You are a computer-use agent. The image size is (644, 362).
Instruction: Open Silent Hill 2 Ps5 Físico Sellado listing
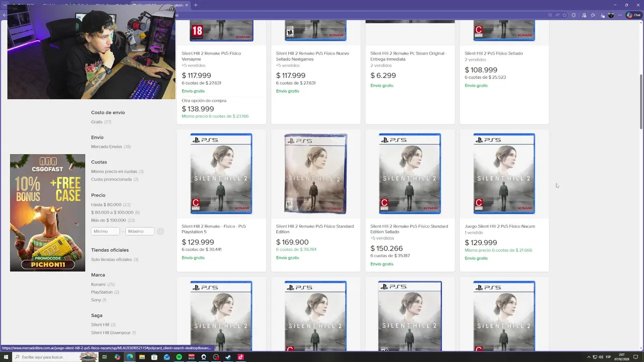[494, 53]
